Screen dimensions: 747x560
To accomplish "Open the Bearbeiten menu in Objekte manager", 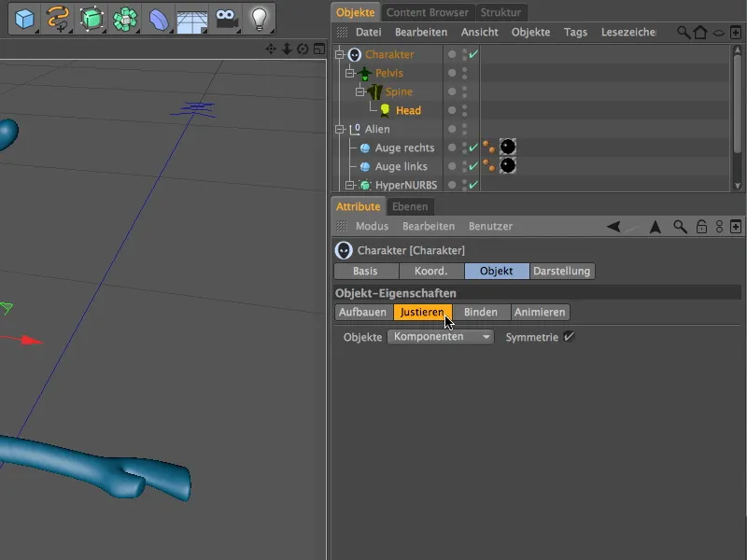I will pos(421,33).
